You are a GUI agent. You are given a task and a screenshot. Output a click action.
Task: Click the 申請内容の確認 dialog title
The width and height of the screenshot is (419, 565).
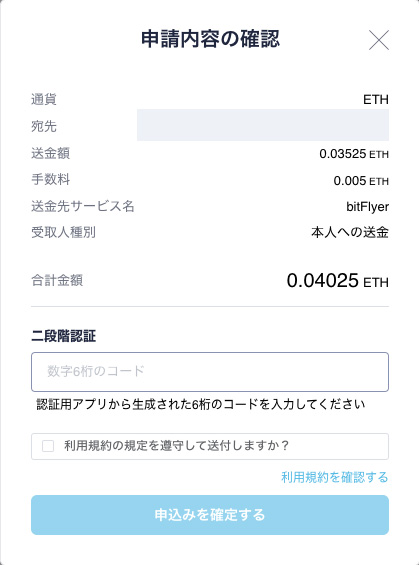pyautogui.click(x=210, y=39)
